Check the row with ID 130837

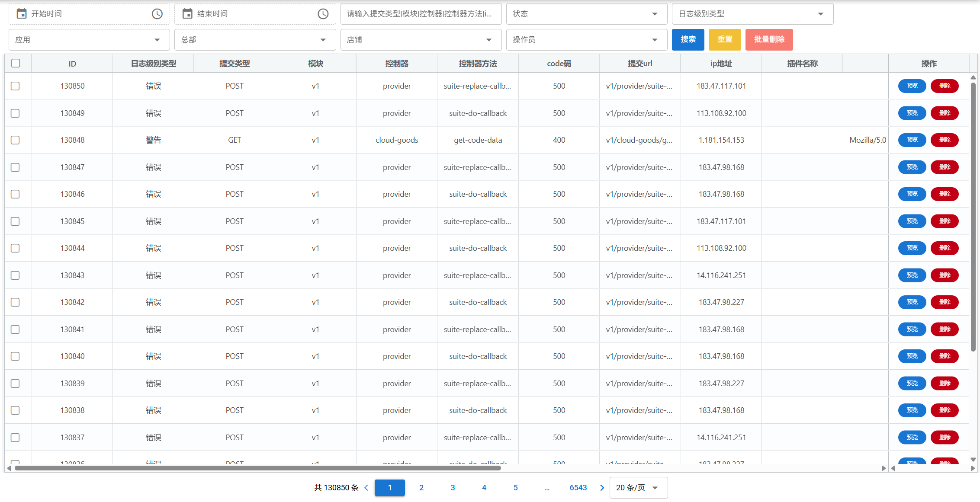click(15, 438)
